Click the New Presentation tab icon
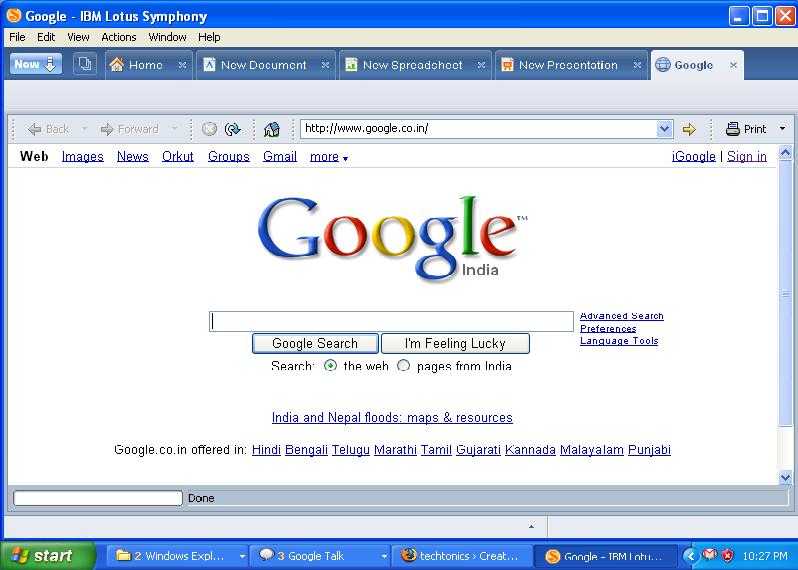 click(x=507, y=65)
